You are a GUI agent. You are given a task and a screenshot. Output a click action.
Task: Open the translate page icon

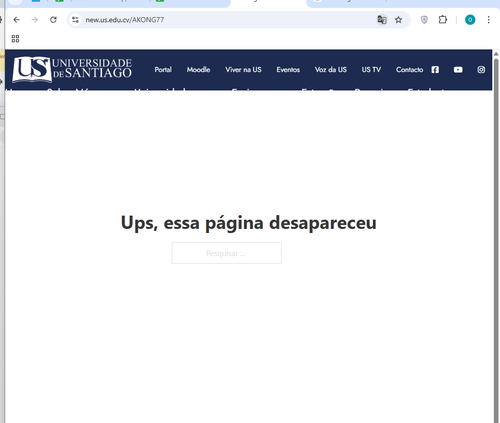[382, 20]
